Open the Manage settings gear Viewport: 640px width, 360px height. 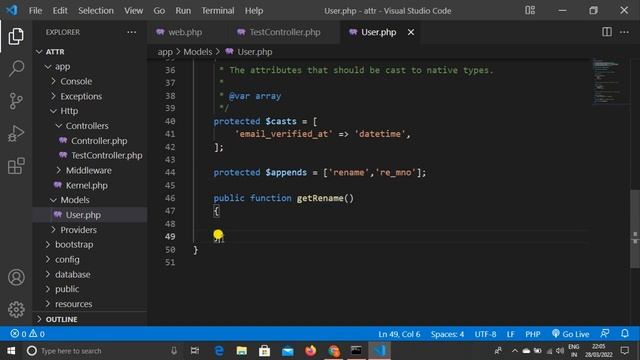coord(16,309)
